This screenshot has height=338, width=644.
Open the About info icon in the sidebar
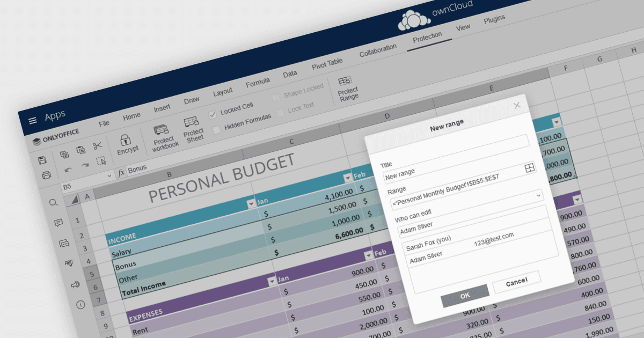coord(80,305)
